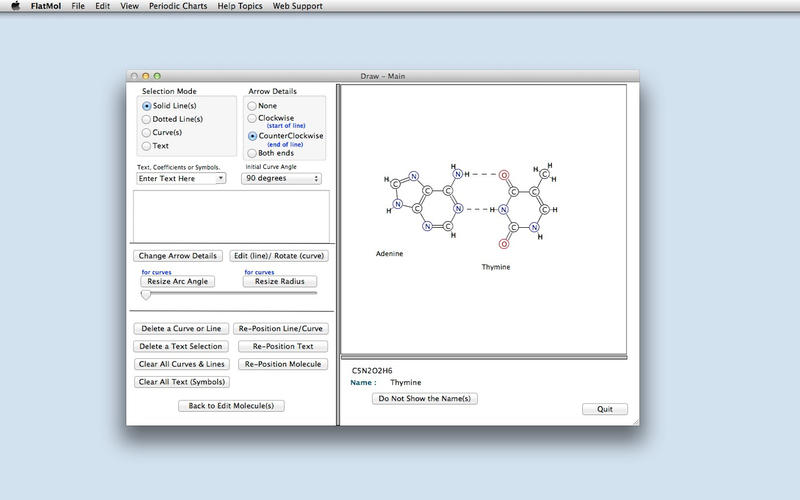Expand the Initial Curve Angle dropdown

281,178
